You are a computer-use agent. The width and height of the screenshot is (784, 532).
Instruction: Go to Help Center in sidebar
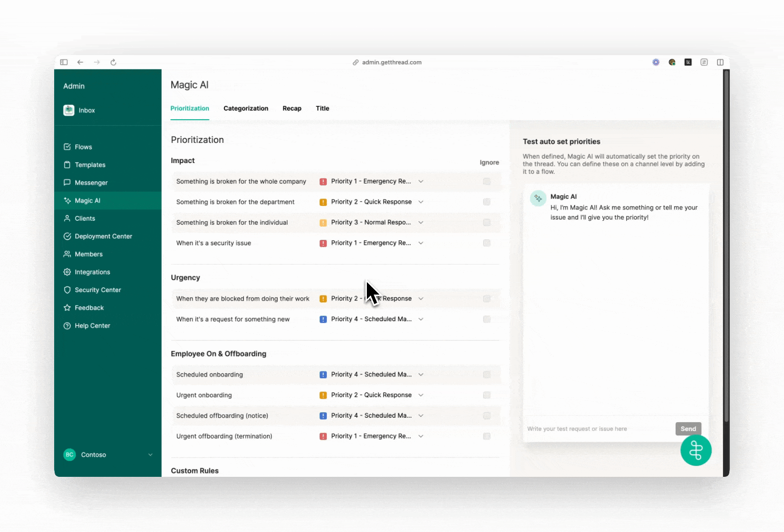coord(92,326)
